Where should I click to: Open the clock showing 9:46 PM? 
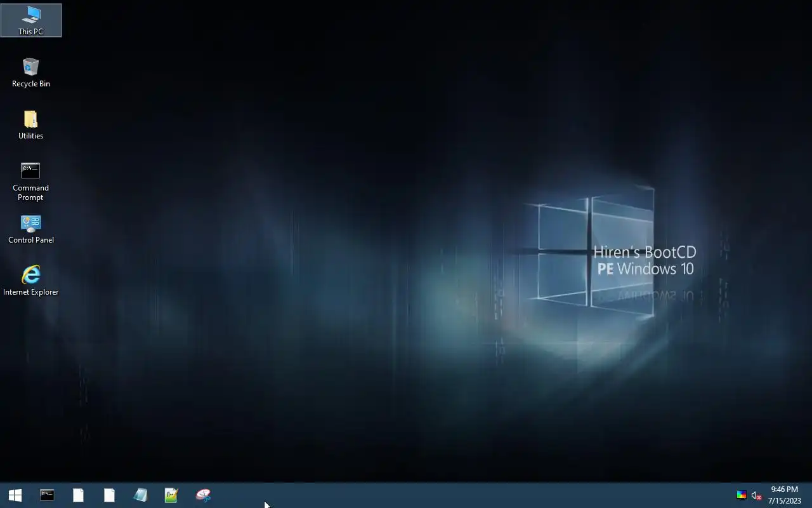[x=784, y=495]
